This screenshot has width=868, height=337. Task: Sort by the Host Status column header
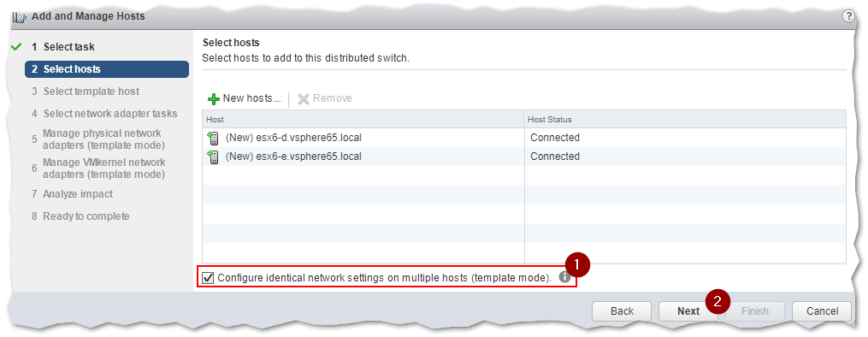click(685, 119)
